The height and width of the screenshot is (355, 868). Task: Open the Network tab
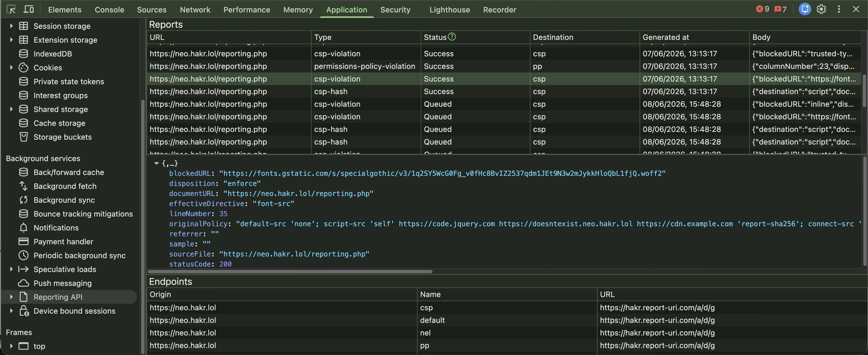195,10
